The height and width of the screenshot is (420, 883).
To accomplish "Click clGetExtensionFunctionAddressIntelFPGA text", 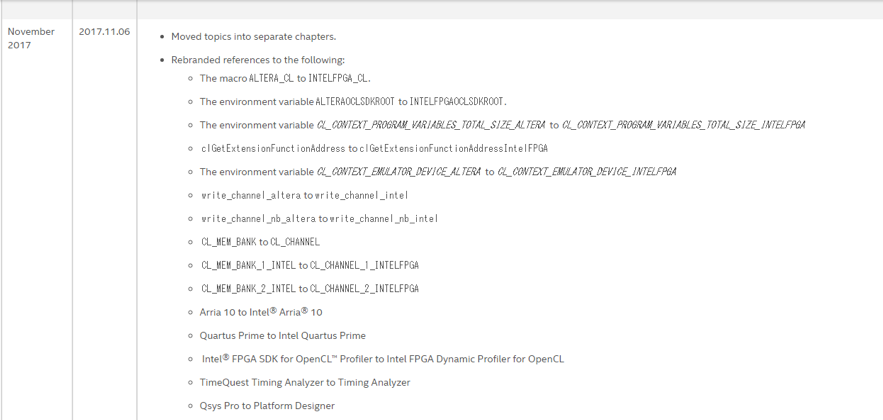I will 453,149.
